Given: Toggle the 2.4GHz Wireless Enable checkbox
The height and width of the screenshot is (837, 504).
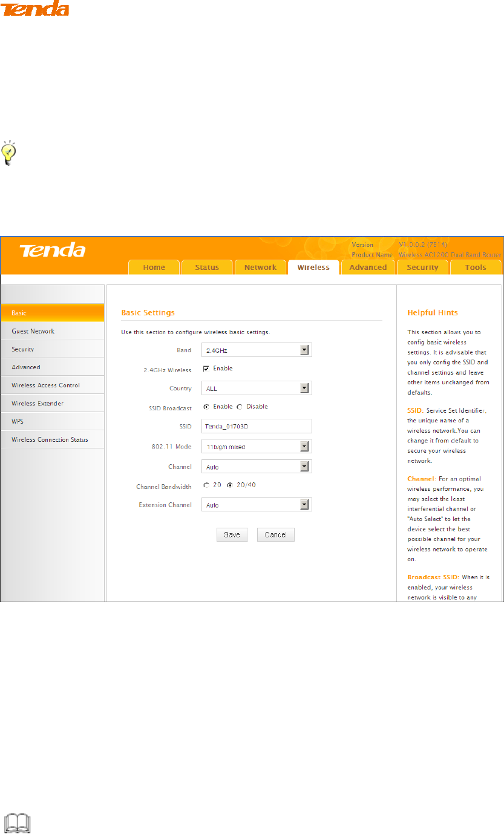Looking at the screenshot, I should click(206, 369).
